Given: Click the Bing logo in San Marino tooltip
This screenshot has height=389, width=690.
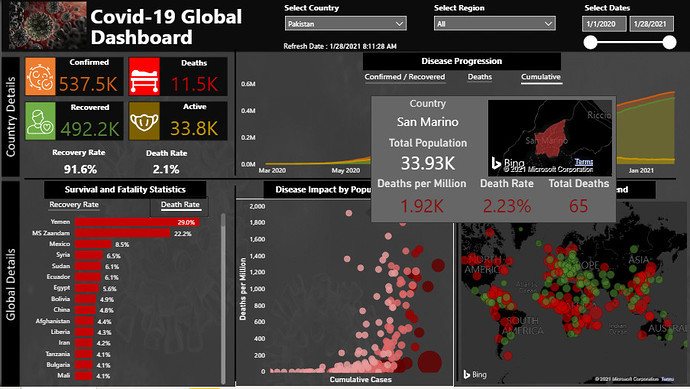Looking at the screenshot, I should 508,162.
